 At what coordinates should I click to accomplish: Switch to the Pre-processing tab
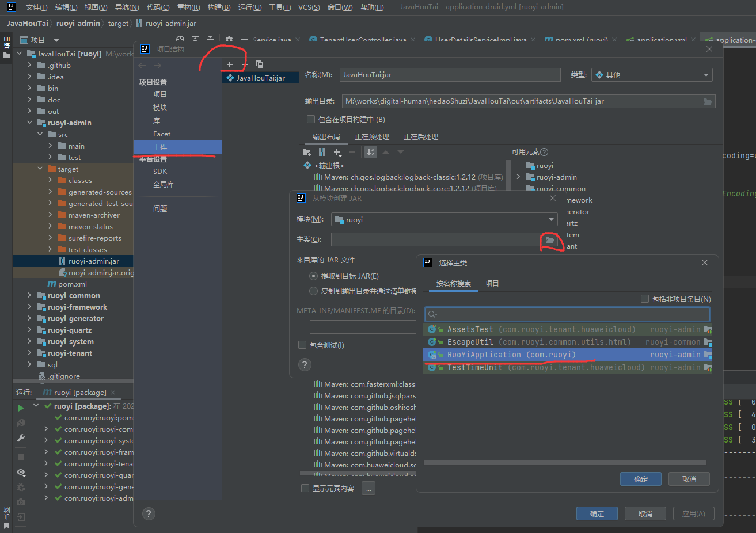pos(372,136)
